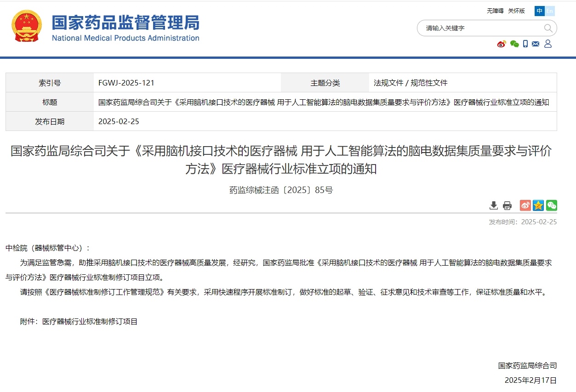This screenshot has height=392, width=576.
Task: Download the document via download icon
Action: click(494, 205)
